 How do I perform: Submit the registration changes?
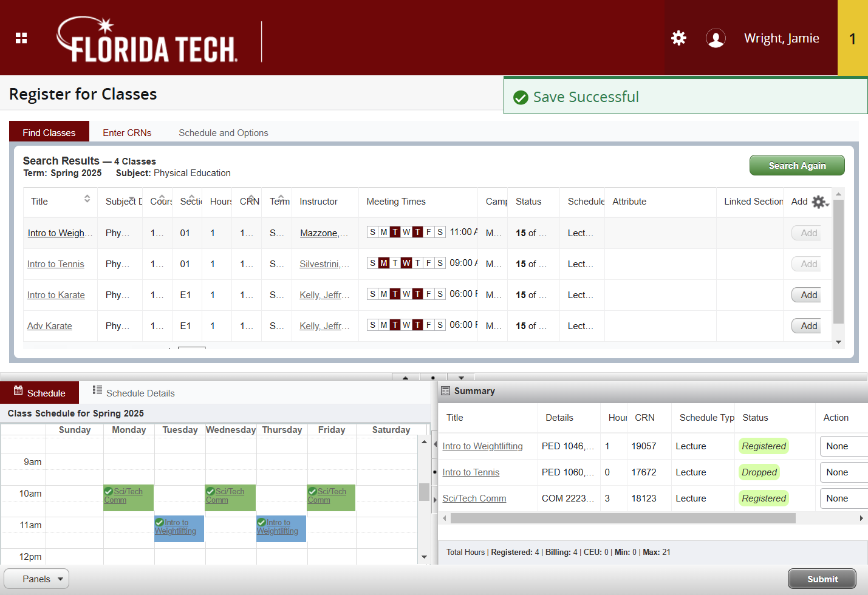click(x=822, y=579)
